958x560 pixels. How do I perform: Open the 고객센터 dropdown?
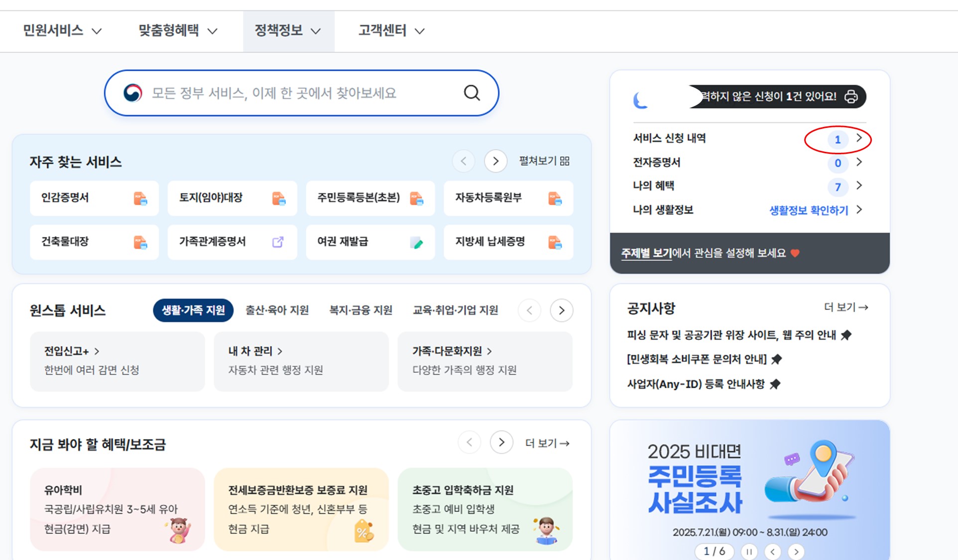pos(391,31)
